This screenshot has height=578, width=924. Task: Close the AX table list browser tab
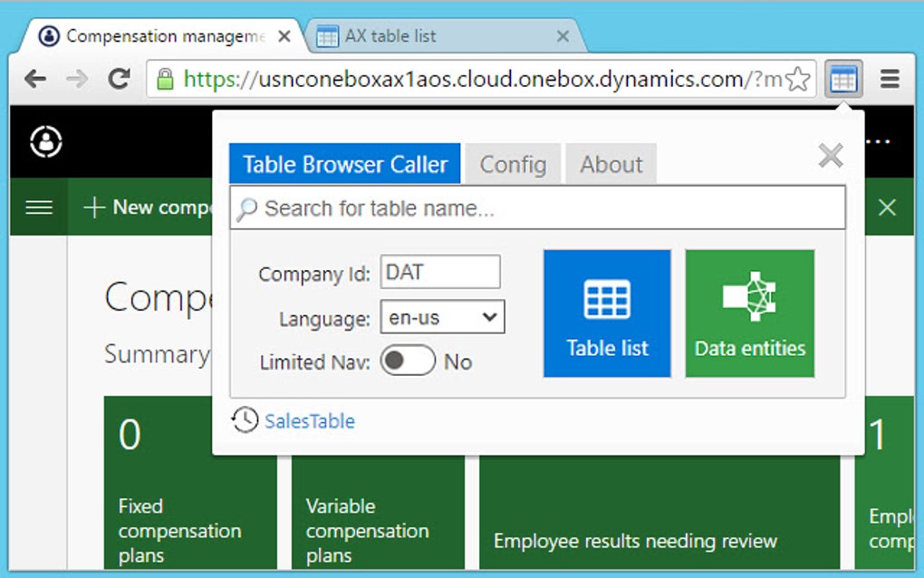(x=563, y=36)
